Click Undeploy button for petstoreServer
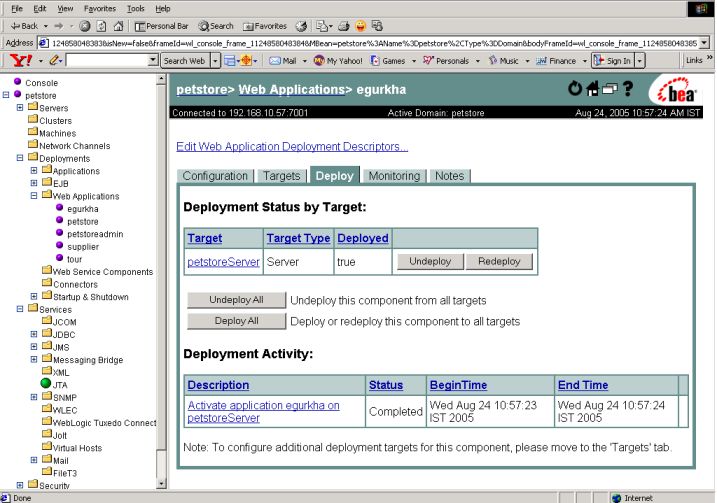Screen dimensions: 717x503 [x=430, y=262]
